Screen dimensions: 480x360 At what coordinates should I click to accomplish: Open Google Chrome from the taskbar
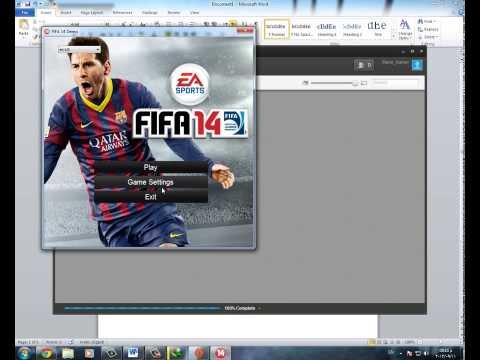(47, 353)
